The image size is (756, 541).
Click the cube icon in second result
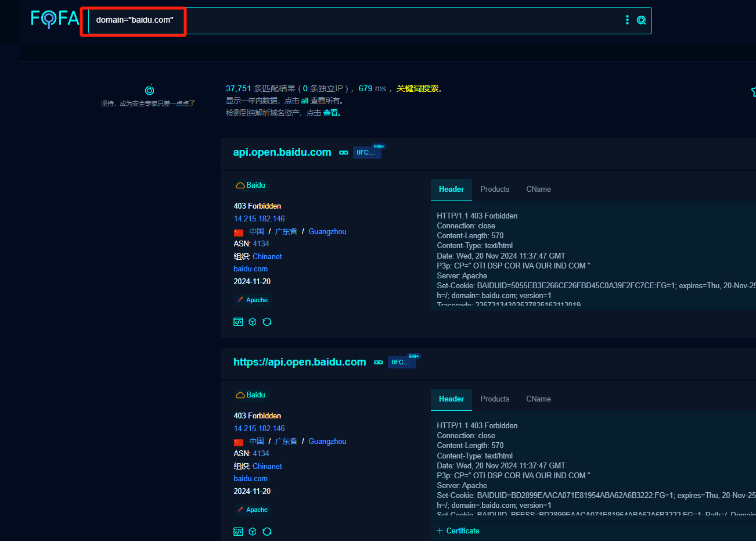253,532
